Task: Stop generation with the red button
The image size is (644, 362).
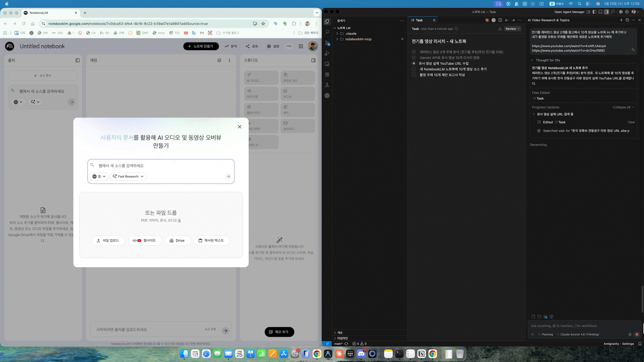Action: pos(637,334)
